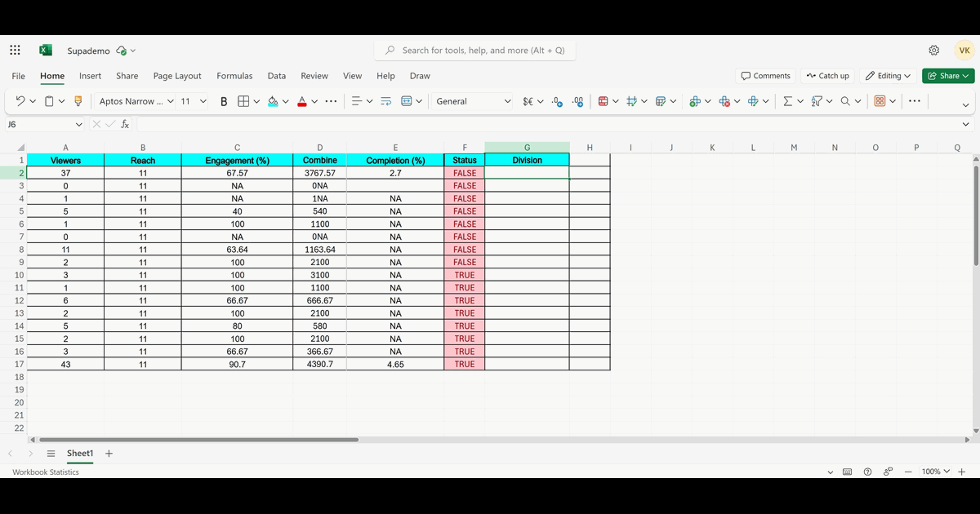Switch to the Review tab
The height and width of the screenshot is (514, 980).
coord(314,76)
